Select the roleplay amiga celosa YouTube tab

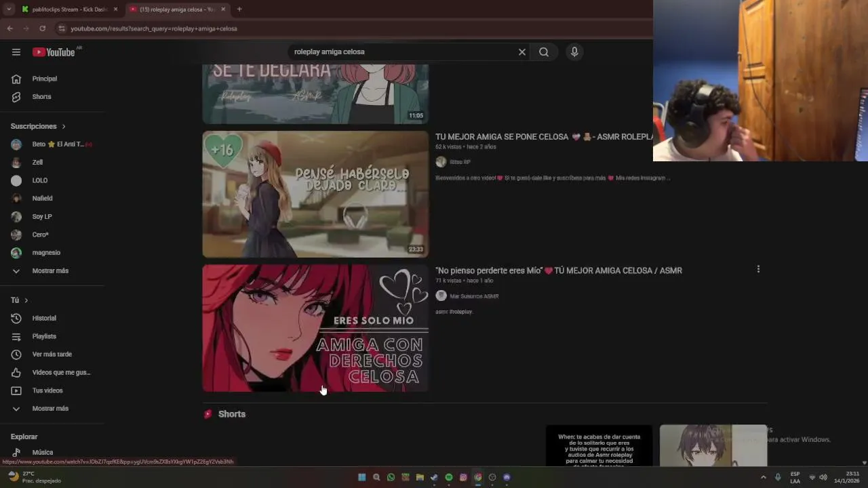click(178, 9)
